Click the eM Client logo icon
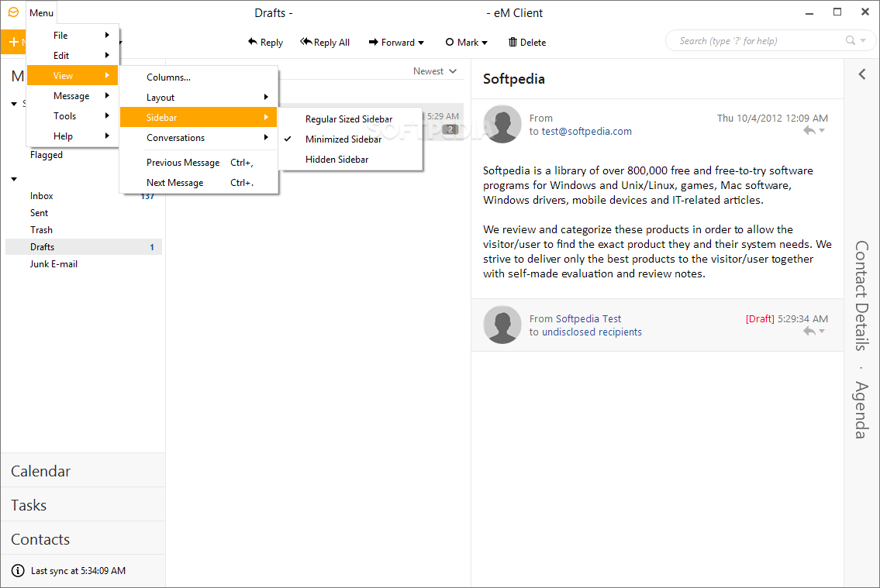Viewport: 880px width, 588px height. (13, 12)
